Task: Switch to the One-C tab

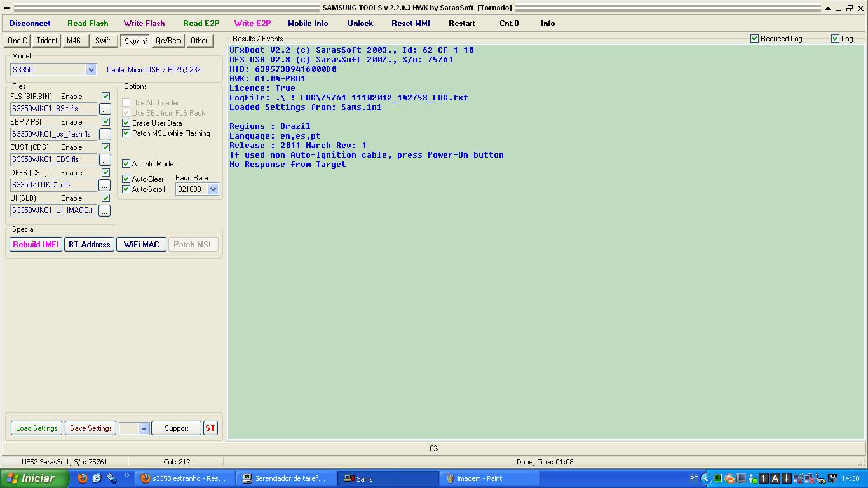Action: click(x=17, y=41)
